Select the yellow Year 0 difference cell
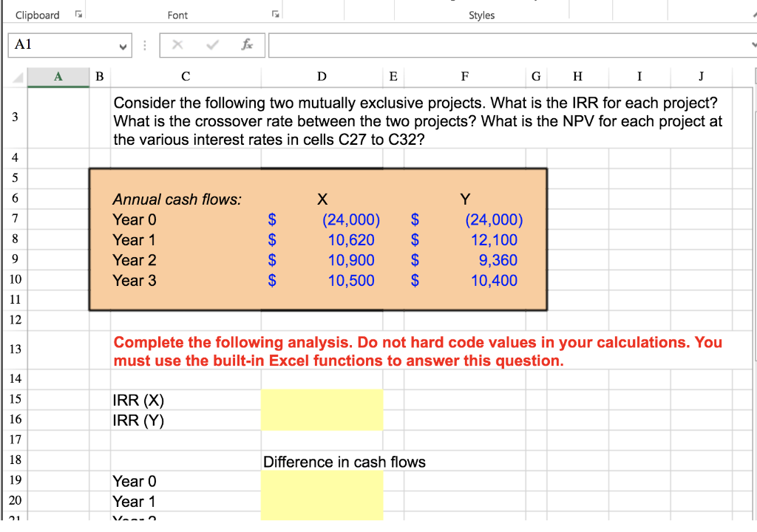The height and width of the screenshot is (532, 757). click(x=322, y=481)
